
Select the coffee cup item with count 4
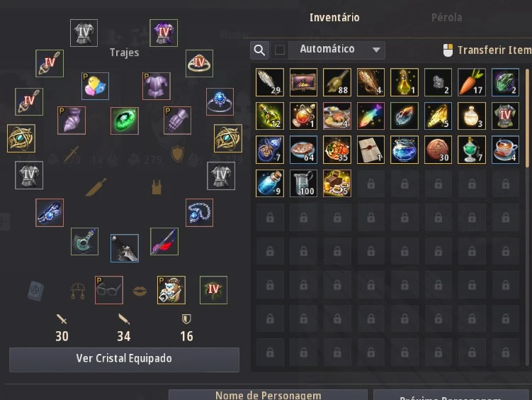(x=505, y=150)
